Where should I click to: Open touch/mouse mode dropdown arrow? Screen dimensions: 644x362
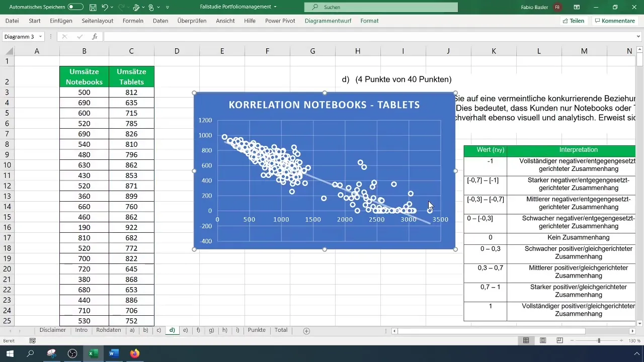[158, 8]
